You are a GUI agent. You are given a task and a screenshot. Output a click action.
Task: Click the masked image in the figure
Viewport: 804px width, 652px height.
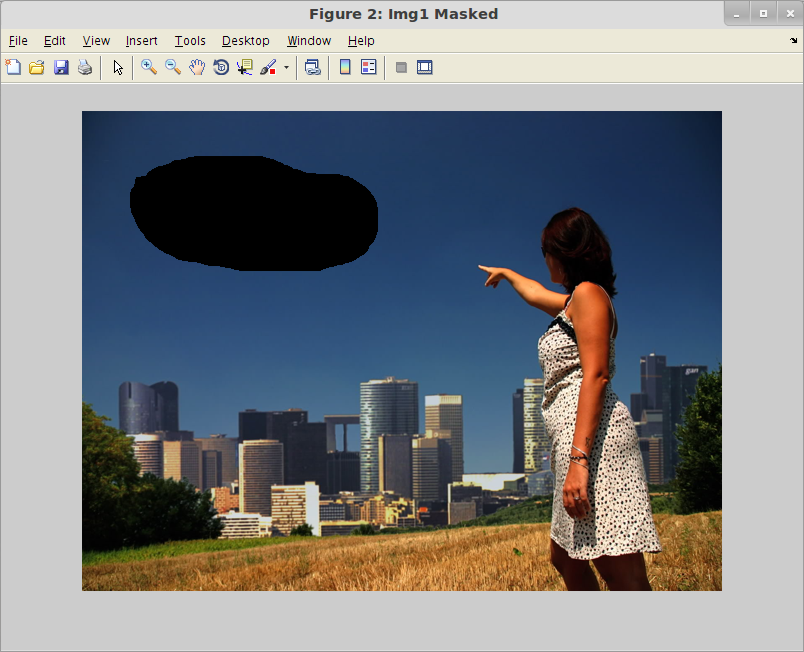point(402,351)
